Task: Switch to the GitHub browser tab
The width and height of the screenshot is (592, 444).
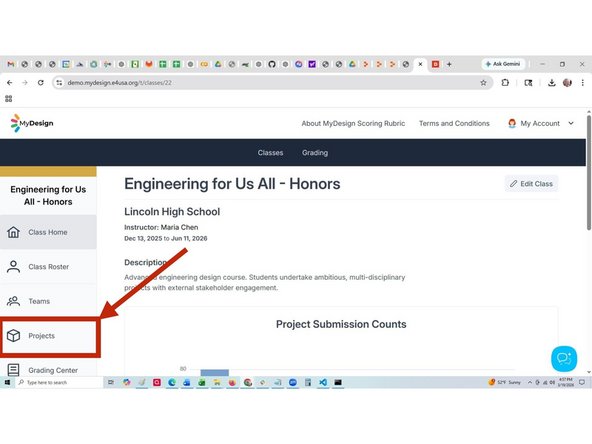Action: pos(272,64)
